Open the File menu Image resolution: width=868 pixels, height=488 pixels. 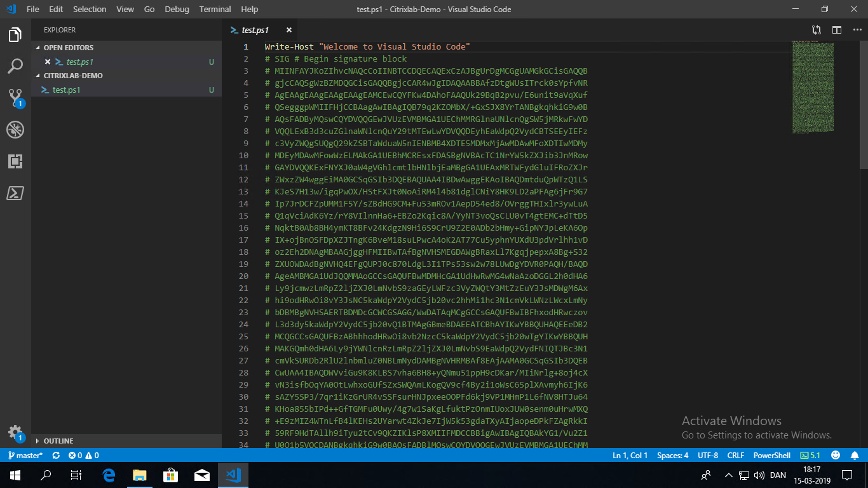pyautogui.click(x=33, y=9)
